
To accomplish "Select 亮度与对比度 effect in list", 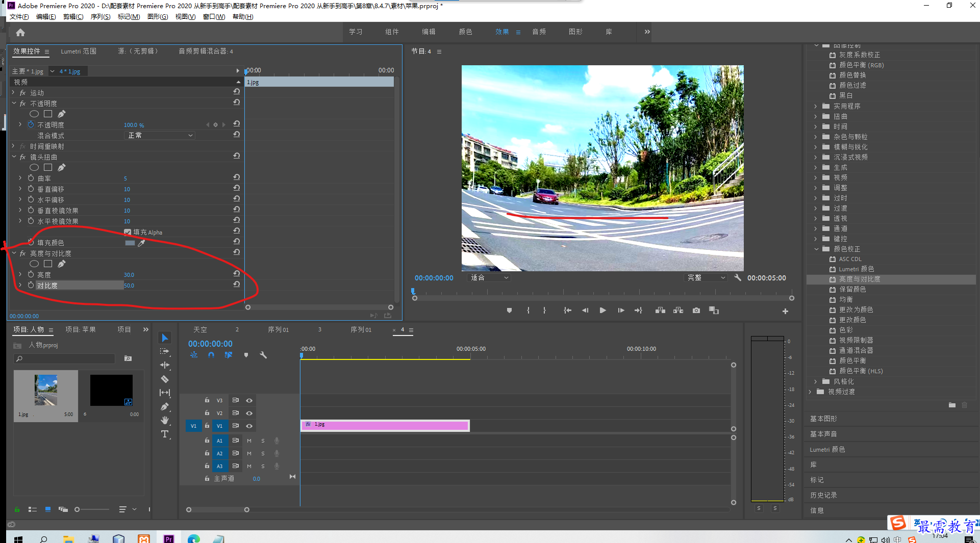I will tap(860, 279).
